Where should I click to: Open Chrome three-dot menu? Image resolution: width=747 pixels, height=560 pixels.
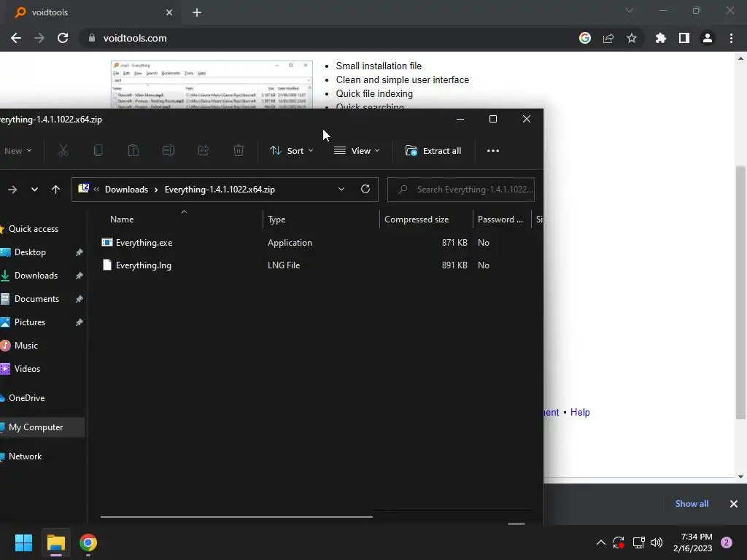731,38
